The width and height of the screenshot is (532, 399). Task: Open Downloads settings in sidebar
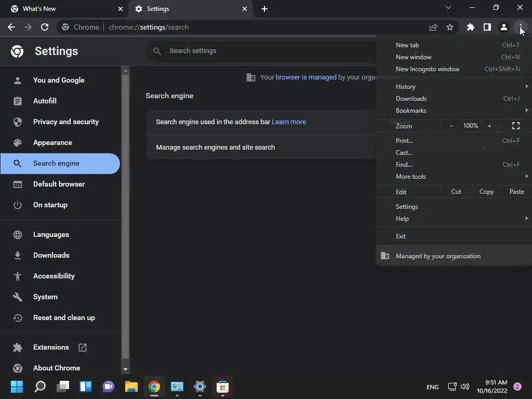[60, 255]
